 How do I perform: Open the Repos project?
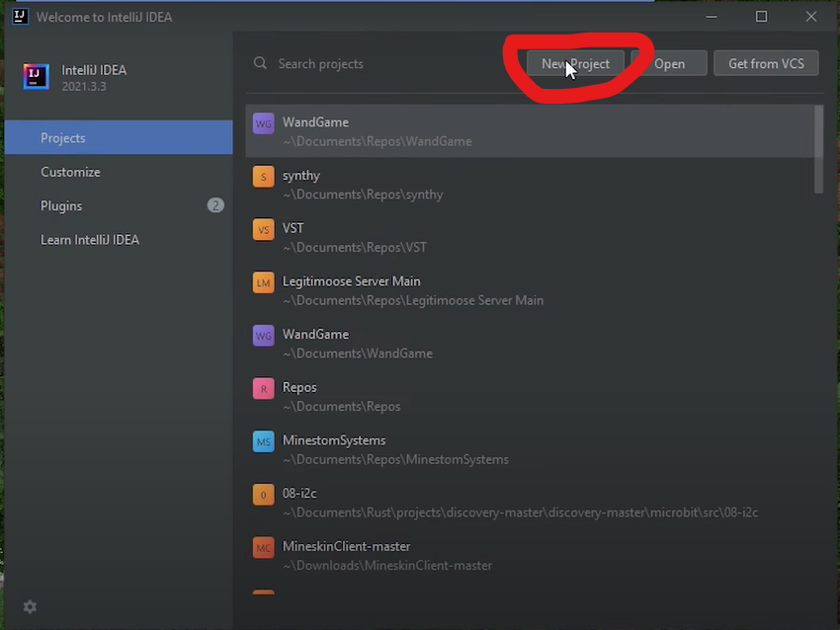[530, 396]
